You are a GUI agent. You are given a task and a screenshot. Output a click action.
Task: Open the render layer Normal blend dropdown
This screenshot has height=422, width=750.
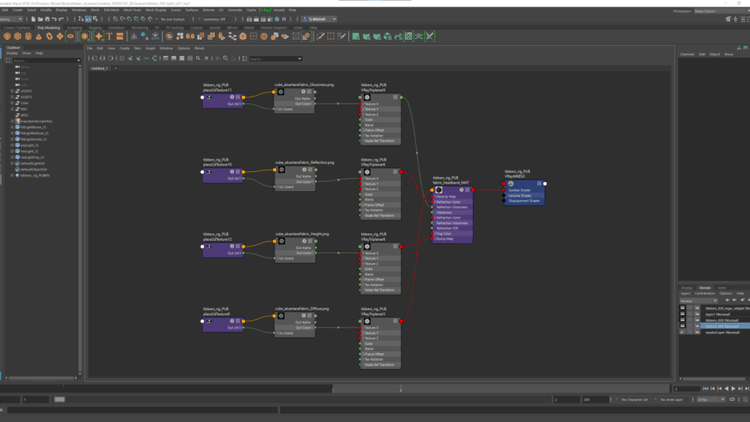point(698,300)
